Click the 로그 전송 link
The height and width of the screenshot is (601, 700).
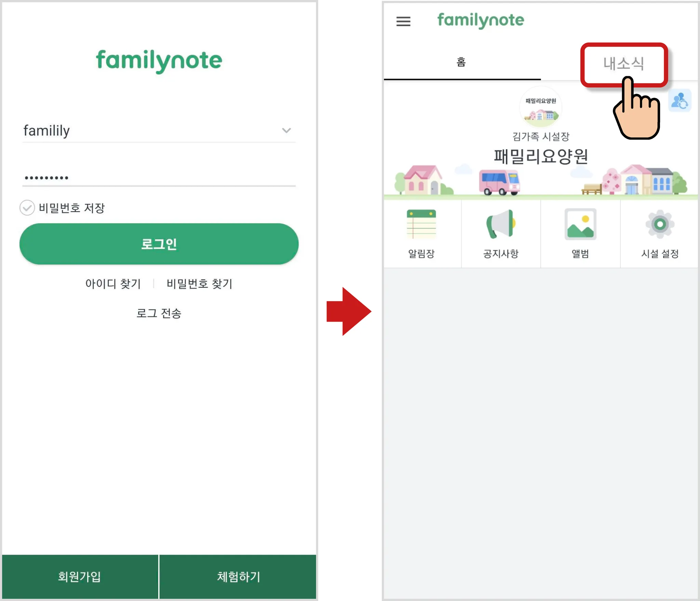(159, 313)
